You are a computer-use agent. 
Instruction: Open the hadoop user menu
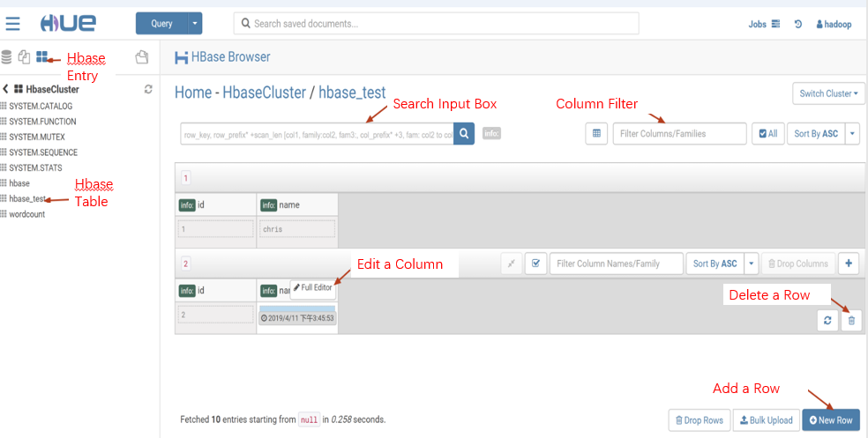point(834,25)
